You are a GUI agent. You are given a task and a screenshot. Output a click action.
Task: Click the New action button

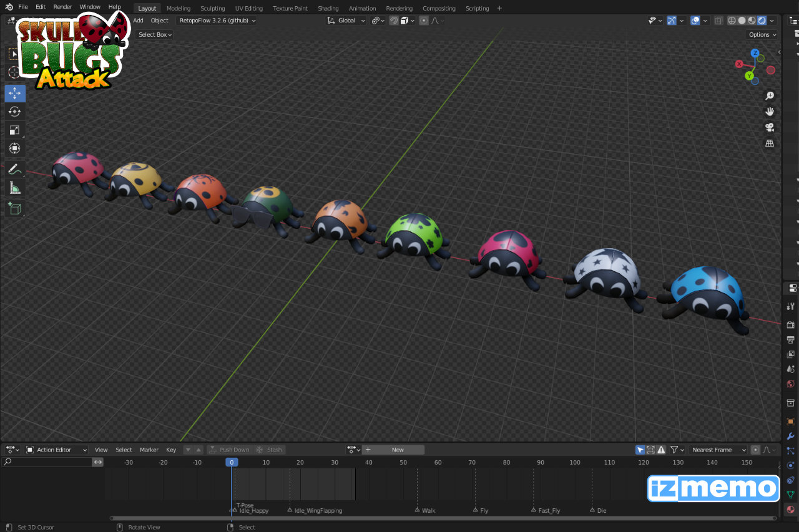pyautogui.click(x=398, y=450)
